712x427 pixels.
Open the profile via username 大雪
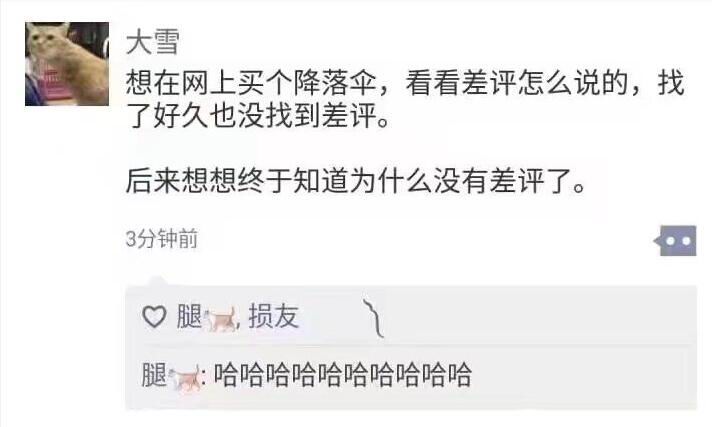coord(153,42)
